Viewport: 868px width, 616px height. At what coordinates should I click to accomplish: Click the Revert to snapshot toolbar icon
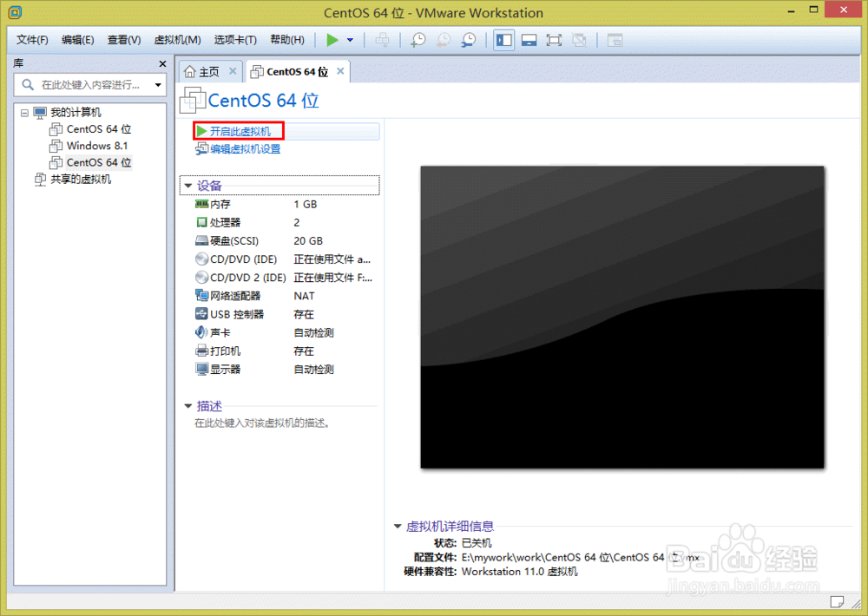[x=444, y=40]
